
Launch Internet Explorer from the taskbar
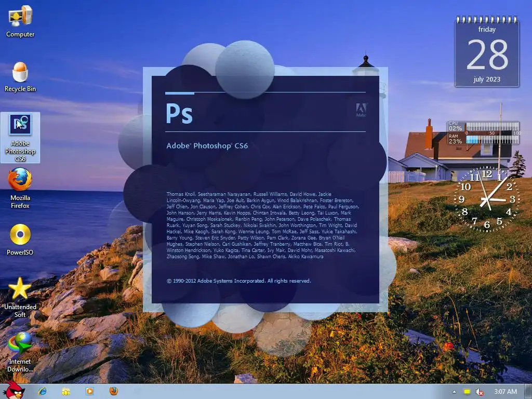(x=43, y=391)
